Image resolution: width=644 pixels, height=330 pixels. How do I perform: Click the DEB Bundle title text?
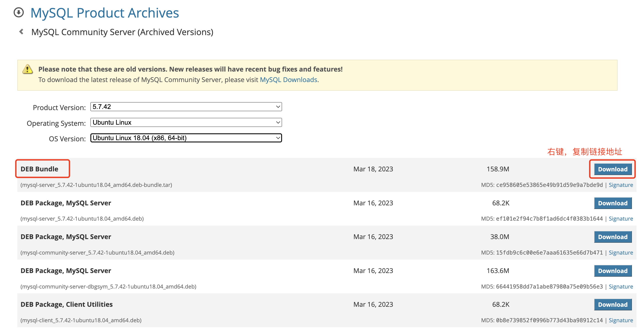39,169
